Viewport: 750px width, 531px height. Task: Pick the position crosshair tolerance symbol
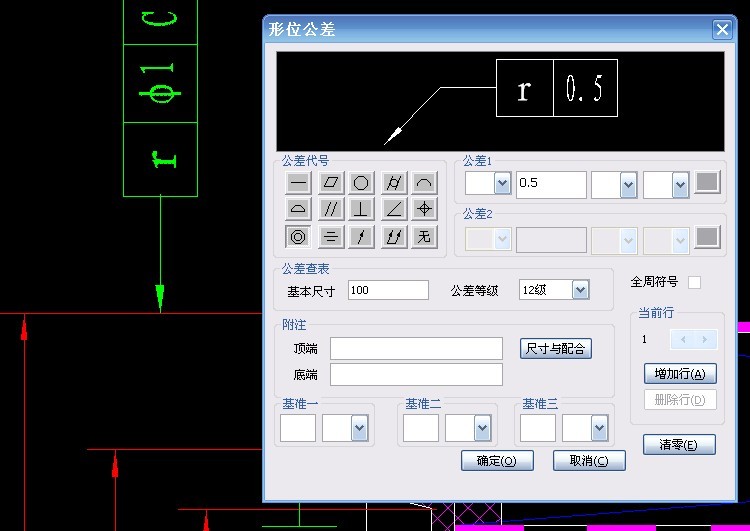424,209
